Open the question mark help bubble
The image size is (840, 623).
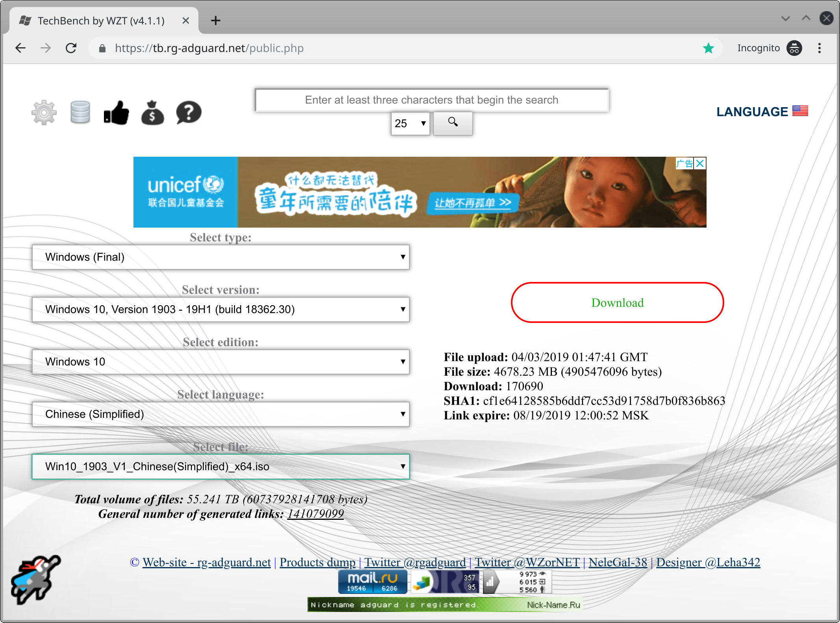(x=189, y=113)
